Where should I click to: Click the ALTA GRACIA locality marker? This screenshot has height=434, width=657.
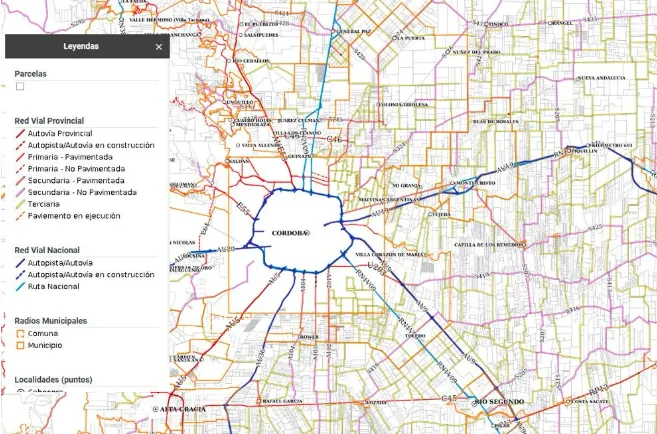(154, 410)
